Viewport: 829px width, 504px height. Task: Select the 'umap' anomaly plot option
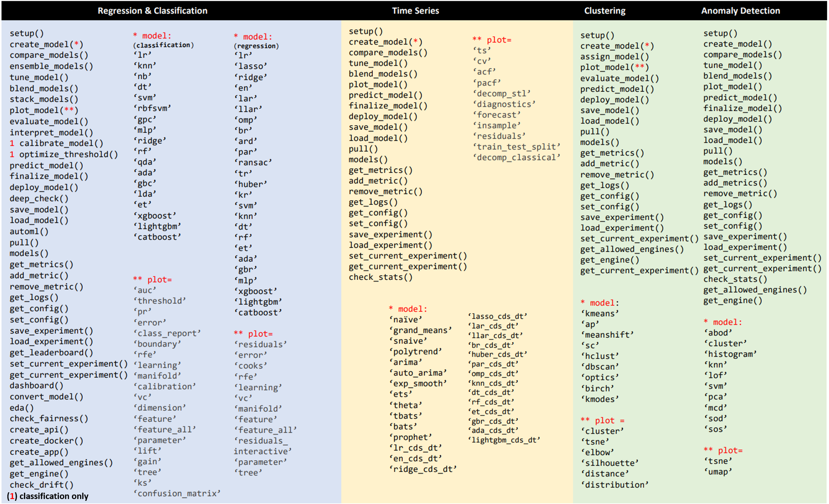718,472
